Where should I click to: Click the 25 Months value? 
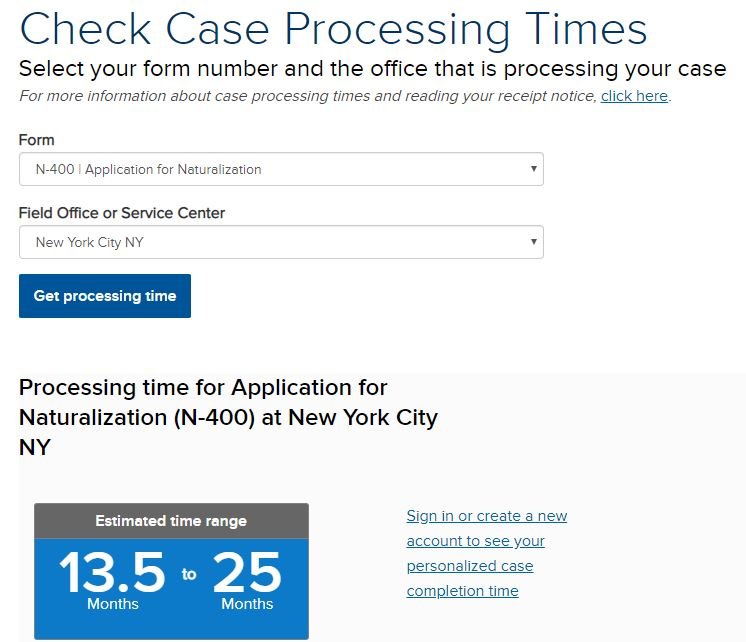click(x=247, y=581)
